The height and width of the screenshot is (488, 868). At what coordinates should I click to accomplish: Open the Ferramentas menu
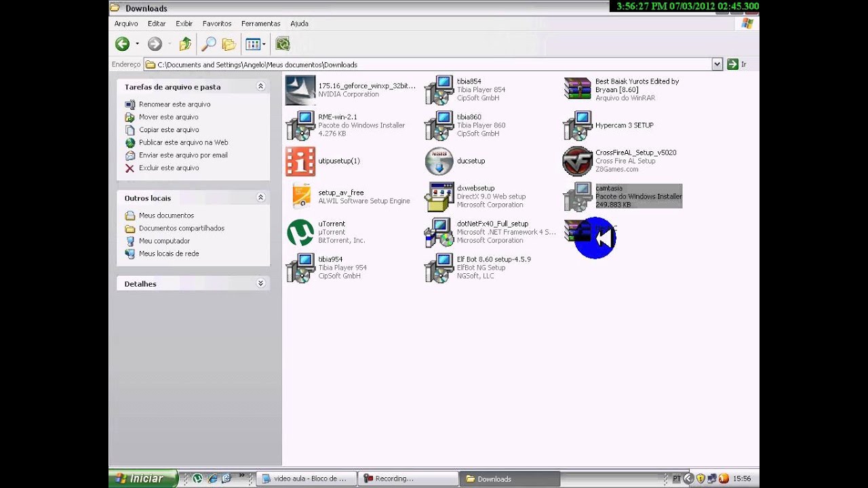point(260,24)
